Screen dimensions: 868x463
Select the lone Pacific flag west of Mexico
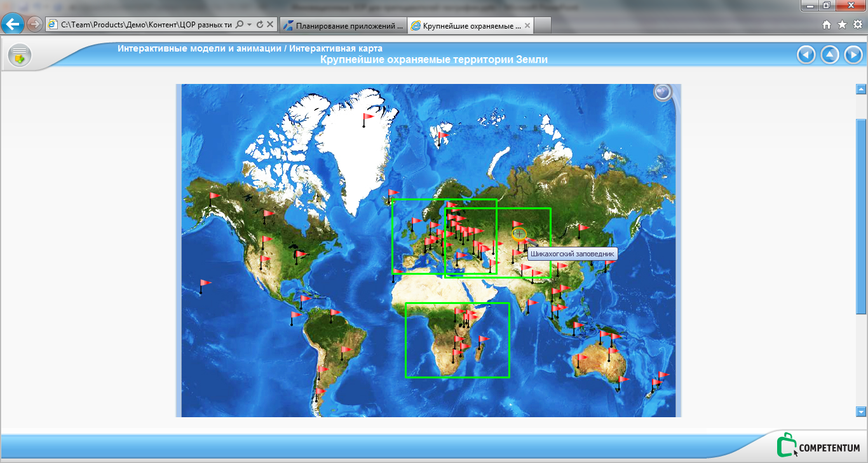205,286
